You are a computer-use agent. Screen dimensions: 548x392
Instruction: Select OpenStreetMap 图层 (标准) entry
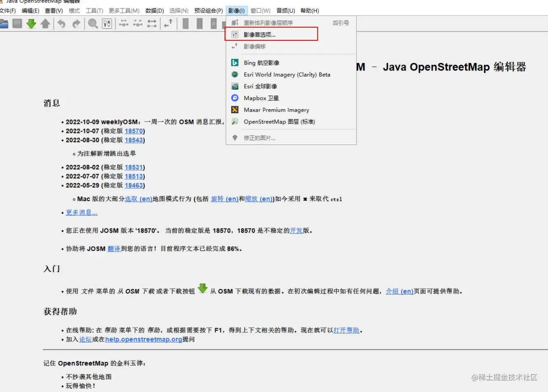(x=291, y=121)
